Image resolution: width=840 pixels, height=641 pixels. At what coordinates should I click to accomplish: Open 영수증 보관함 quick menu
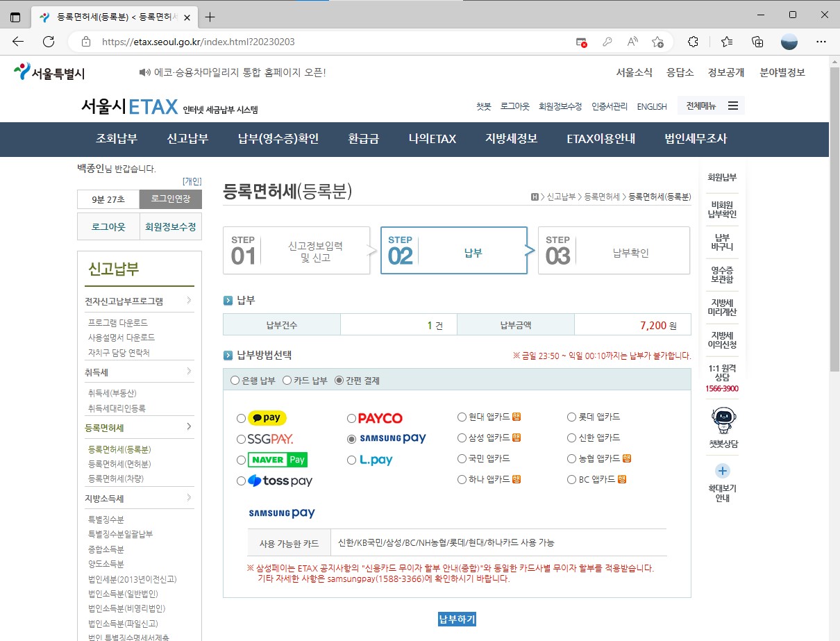(722, 274)
